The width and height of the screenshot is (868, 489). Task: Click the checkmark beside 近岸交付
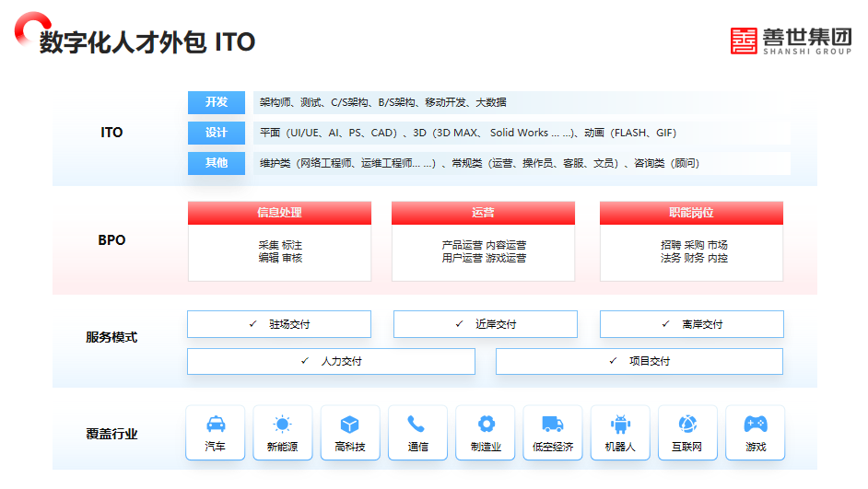[460, 324]
